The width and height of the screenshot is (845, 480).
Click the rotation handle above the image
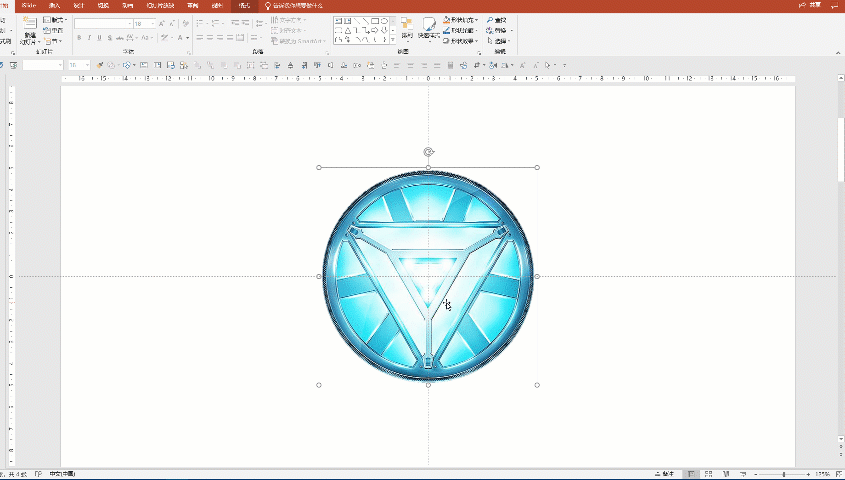pos(428,152)
